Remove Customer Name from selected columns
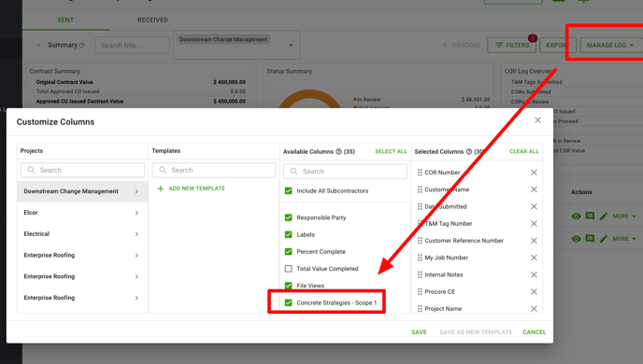This screenshot has width=643, height=364. tap(534, 189)
